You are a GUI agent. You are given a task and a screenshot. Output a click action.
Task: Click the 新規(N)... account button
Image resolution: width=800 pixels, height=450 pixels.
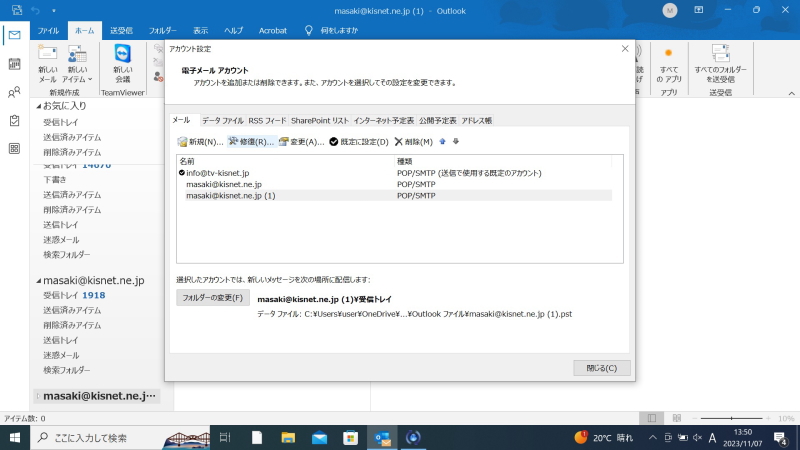[201, 142]
